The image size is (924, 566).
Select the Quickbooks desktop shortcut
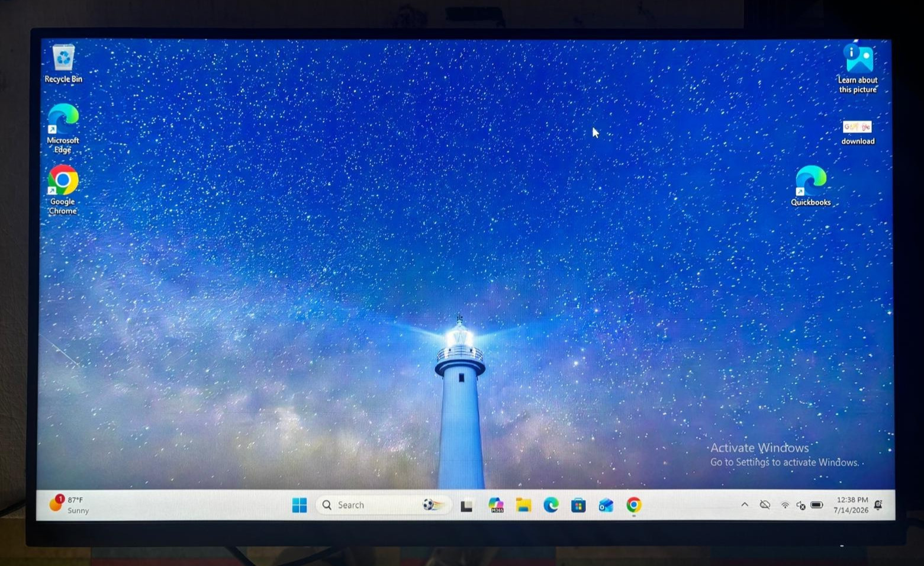point(811,186)
